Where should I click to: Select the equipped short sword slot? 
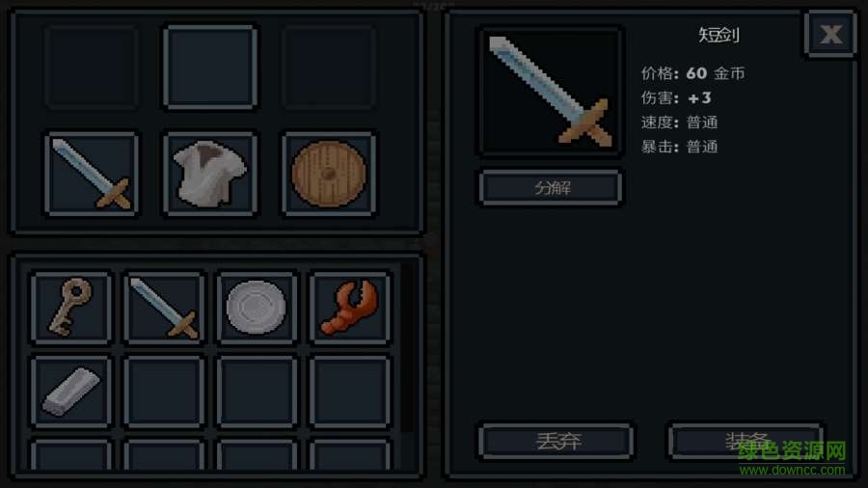(92, 174)
